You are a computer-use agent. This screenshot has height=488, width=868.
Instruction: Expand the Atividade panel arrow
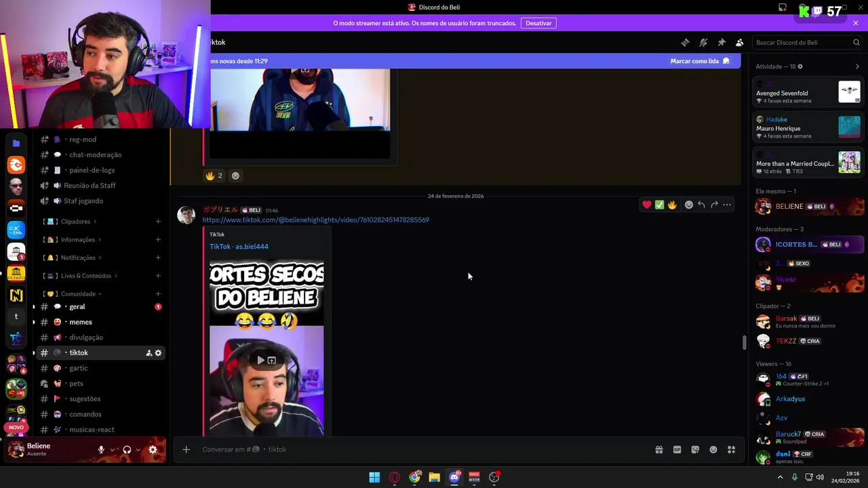click(x=857, y=66)
